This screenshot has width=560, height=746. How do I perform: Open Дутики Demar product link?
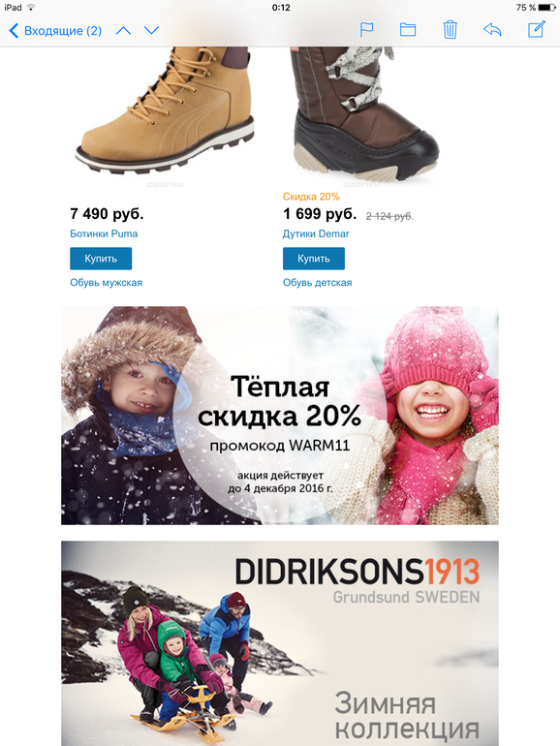pos(316,233)
